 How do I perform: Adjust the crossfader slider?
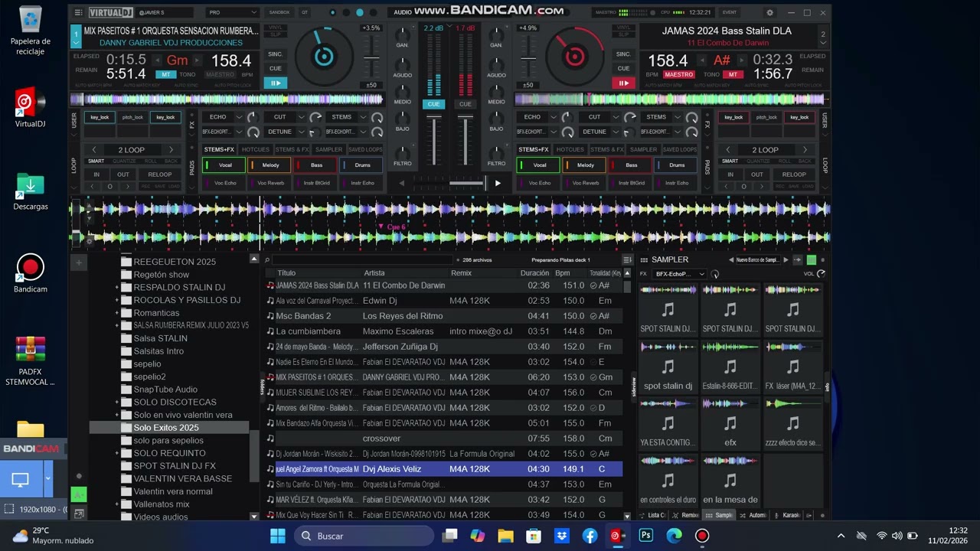pos(465,183)
